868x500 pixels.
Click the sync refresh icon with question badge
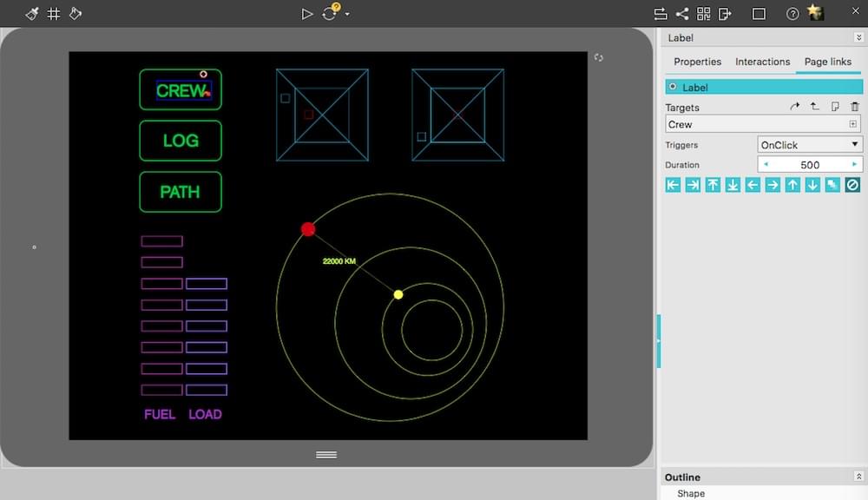click(331, 12)
